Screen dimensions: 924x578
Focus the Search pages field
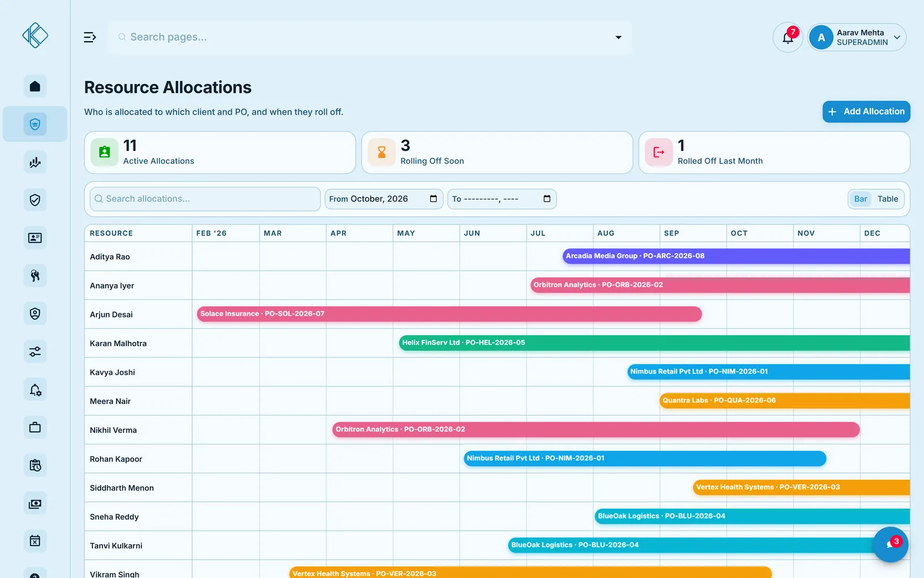pyautogui.click(x=370, y=38)
